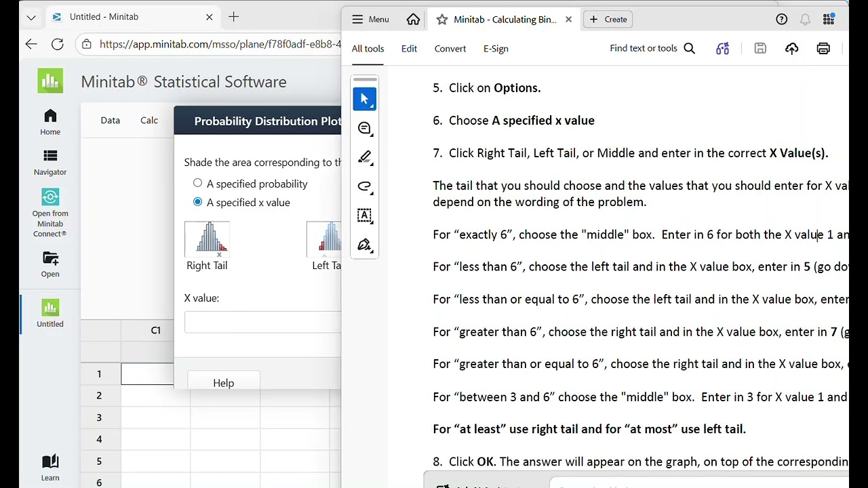Screen dimensions: 868x488
Task: Activate the Select cursor tool
Action: click(x=364, y=99)
